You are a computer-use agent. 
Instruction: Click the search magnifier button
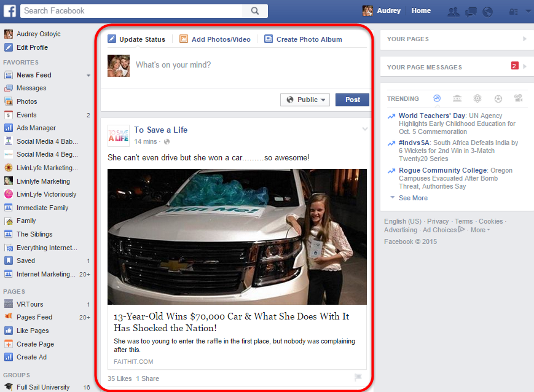pos(255,11)
